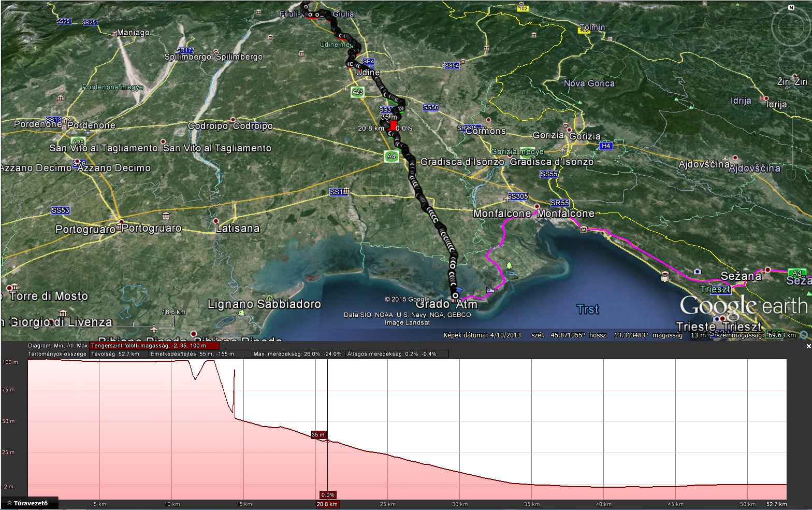Click the red position marker on the track
The height and width of the screenshot is (510, 812).
coord(393,126)
